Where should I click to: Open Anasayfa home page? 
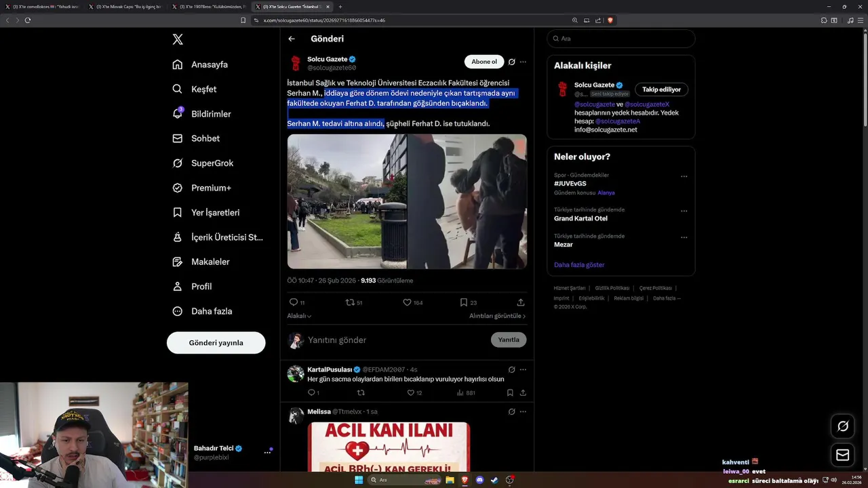(x=200, y=64)
